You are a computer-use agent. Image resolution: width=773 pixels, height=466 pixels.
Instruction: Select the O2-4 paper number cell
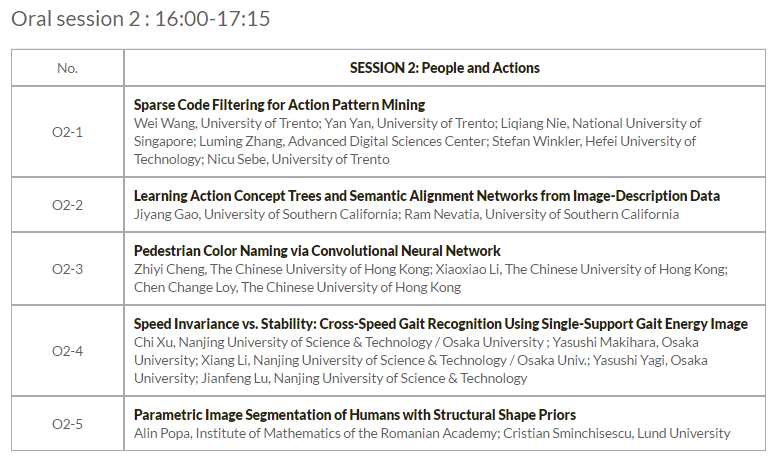pos(67,351)
